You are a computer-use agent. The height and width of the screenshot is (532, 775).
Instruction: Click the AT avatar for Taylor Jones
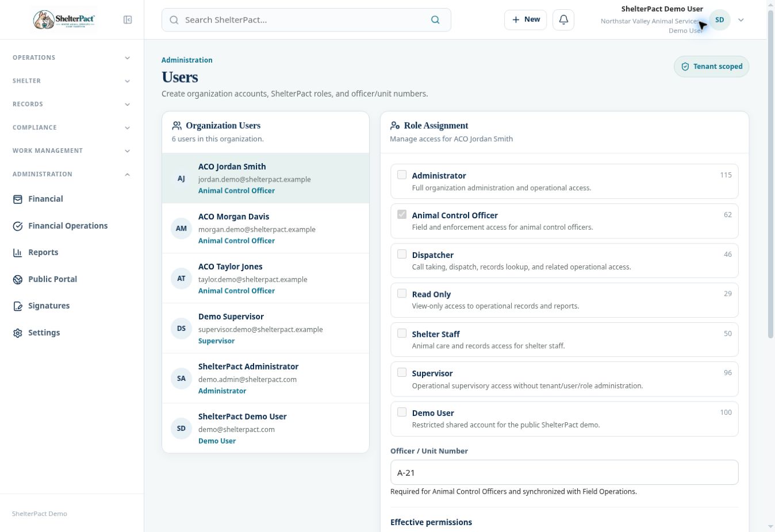(x=181, y=278)
